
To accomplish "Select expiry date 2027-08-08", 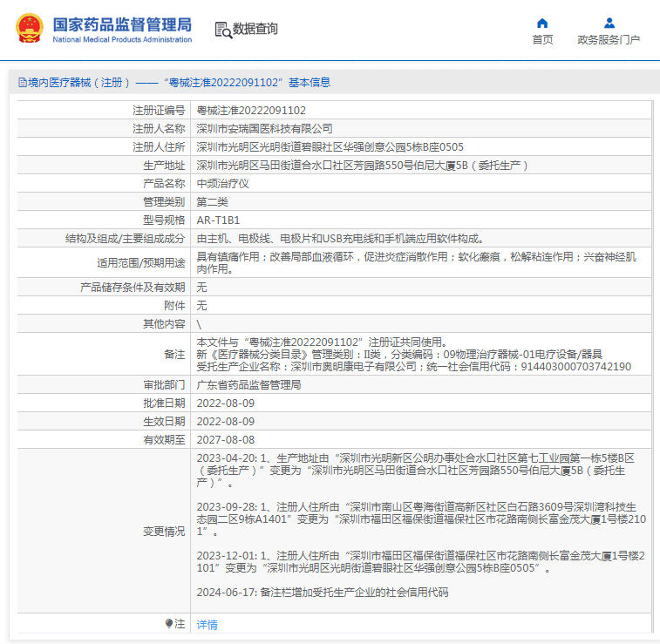I will [x=226, y=439].
